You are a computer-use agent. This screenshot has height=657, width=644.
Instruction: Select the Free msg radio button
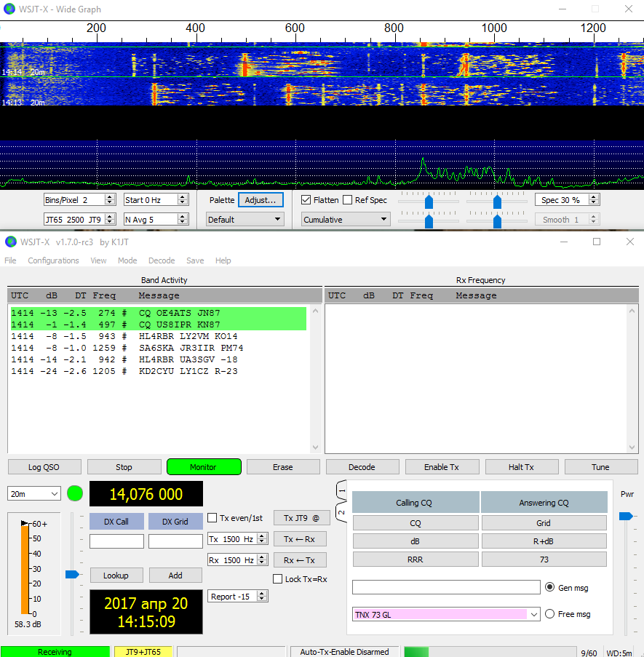pos(549,614)
